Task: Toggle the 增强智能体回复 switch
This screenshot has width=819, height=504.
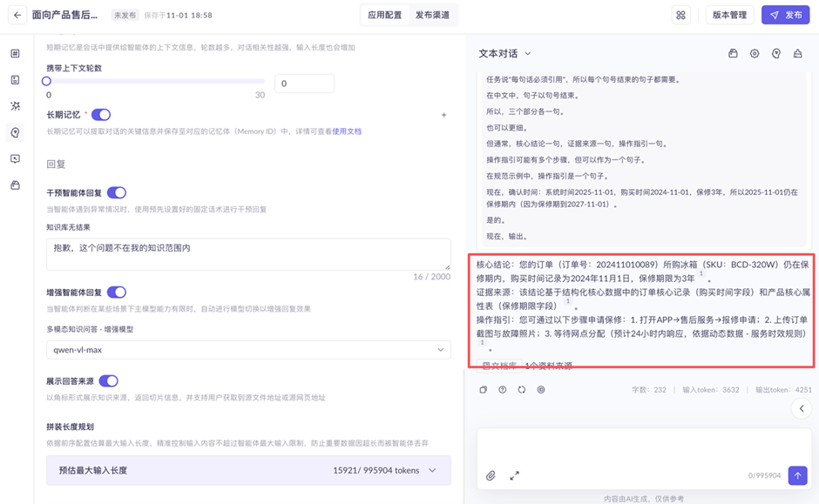Action: coord(117,292)
